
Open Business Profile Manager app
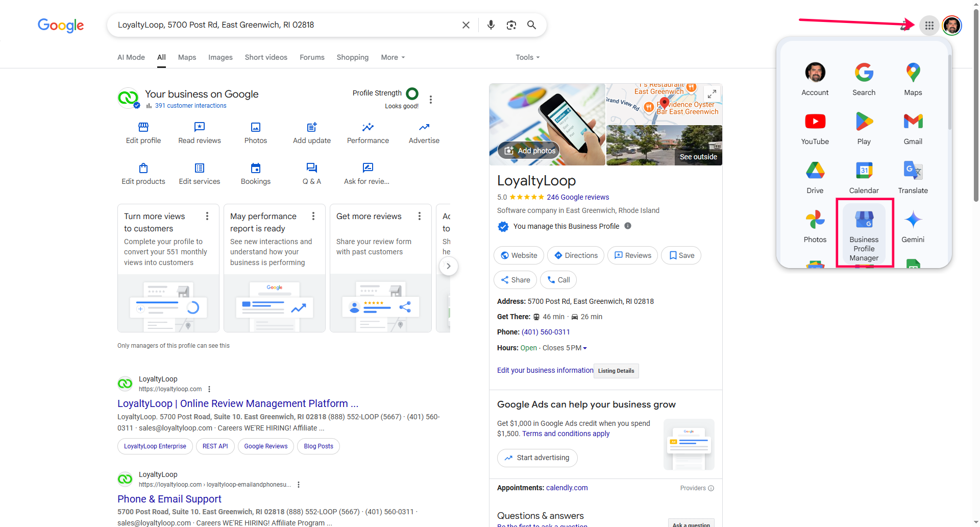pyautogui.click(x=864, y=232)
